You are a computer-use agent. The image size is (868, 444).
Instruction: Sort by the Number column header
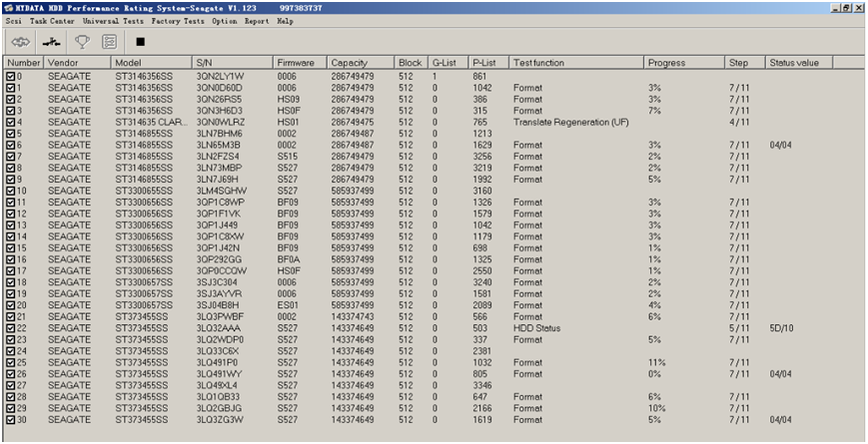click(x=24, y=63)
